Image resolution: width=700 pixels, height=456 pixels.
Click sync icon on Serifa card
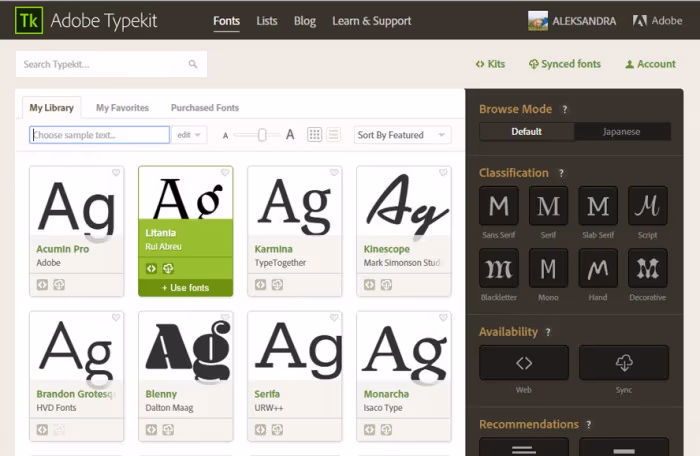pyautogui.click(x=277, y=430)
